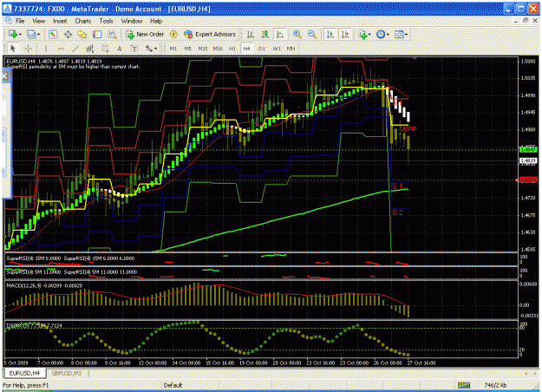This screenshot has width=542, height=392.
Task: Select the crosshair tool
Action: click(x=29, y=49)
